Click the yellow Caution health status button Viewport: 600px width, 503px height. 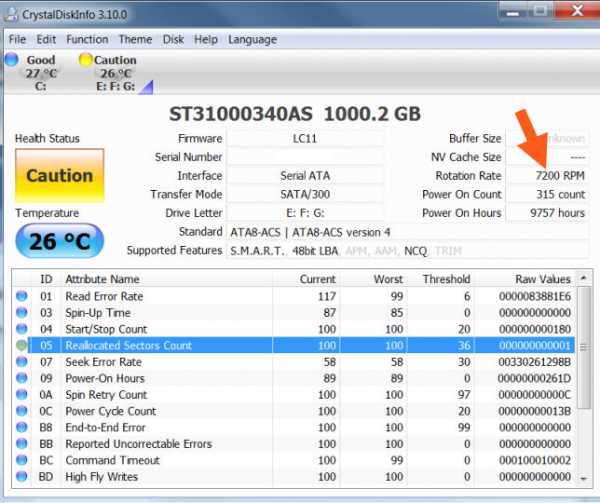[x=59, y=176]
